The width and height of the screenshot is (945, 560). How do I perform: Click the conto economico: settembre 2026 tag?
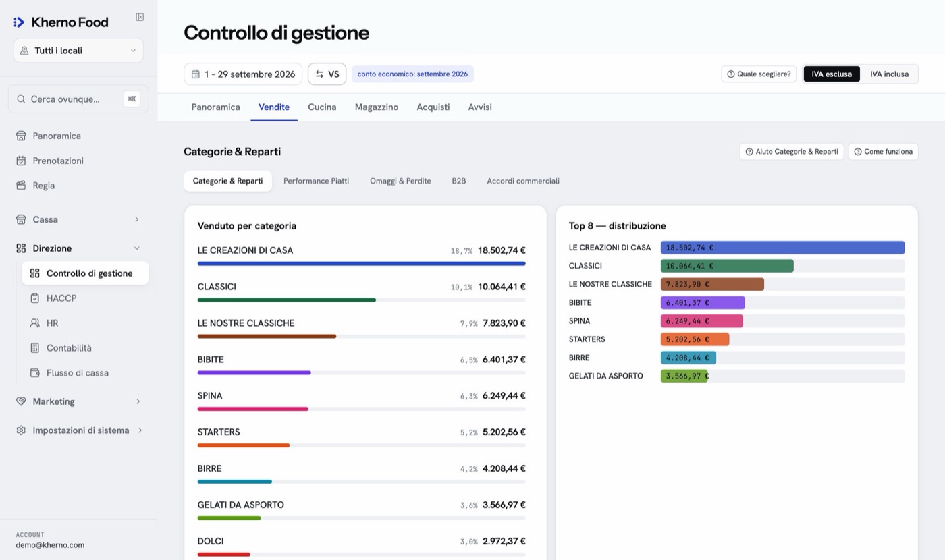412,74
